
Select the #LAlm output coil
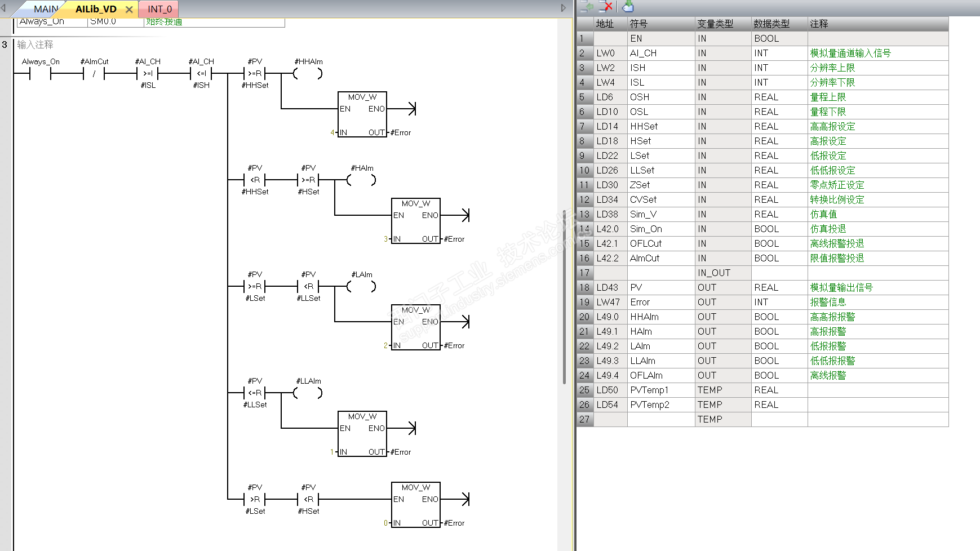[362, 286]
